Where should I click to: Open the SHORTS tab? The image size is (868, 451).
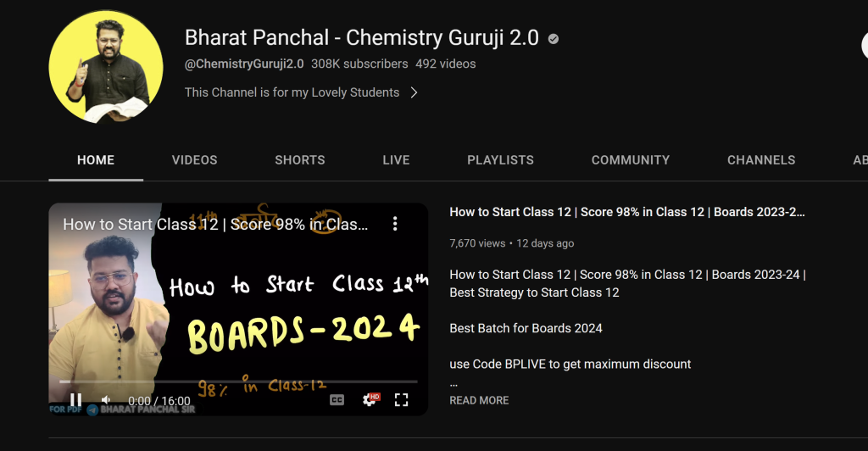[300, 160]
